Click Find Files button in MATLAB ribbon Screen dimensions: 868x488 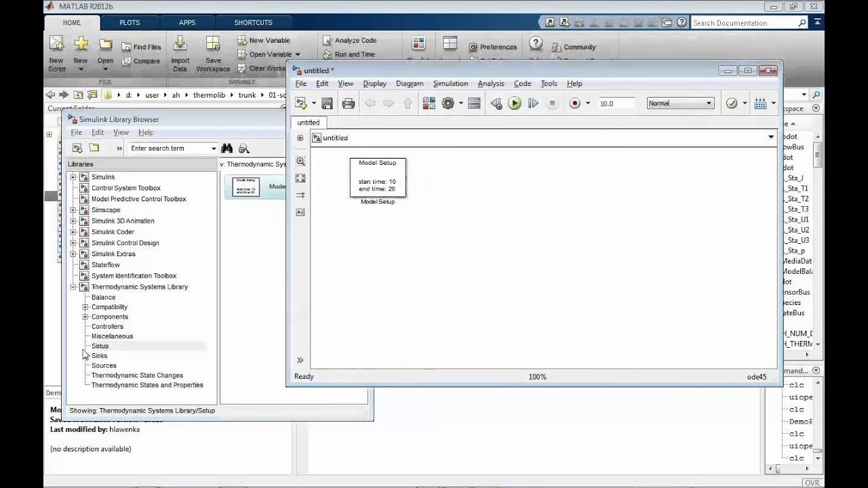click(x=142, y=47)
